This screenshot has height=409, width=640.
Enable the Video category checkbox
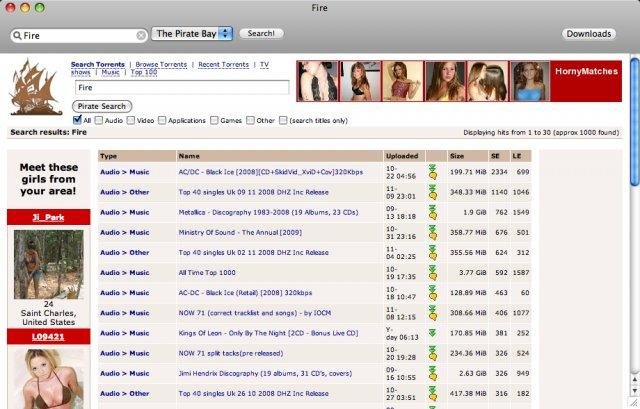(131, 120)
